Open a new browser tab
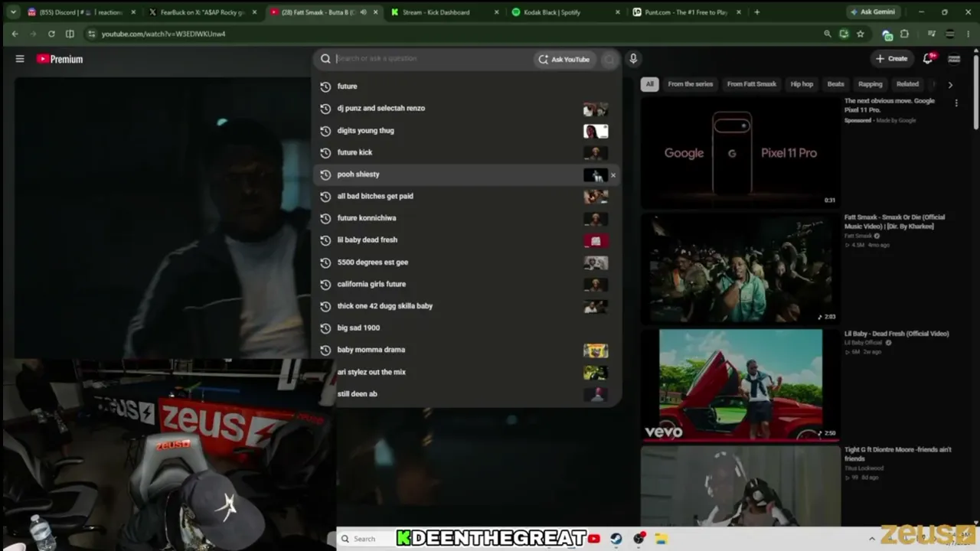The height and width of the screenshot is (551, 980). (756, 12)
